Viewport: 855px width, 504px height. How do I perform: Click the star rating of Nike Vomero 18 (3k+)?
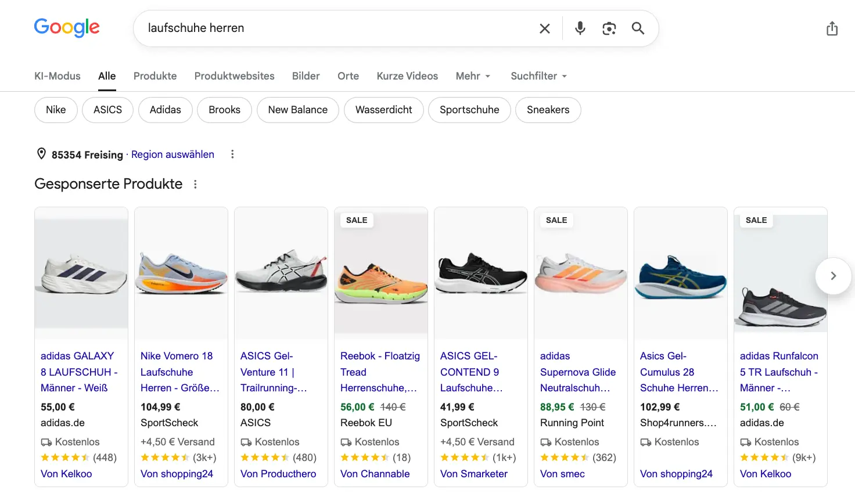point(165,458)
